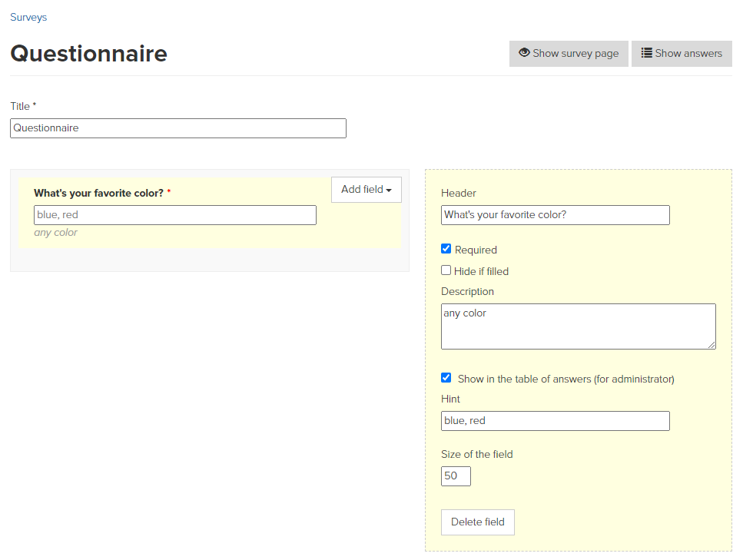Viewport: 743px width, 560px height.
Task: Click the Hide if filled label text
Action: 481,271
